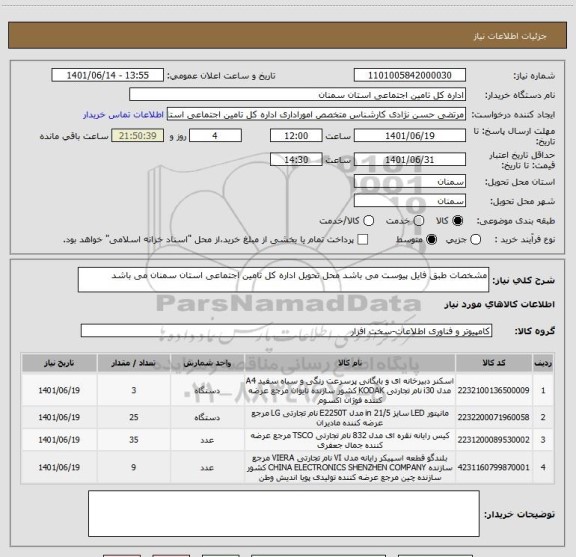Click the نام کالا column header
This screenshot has height=557, width=576.
pyautogui.click(x=350, y=363)
